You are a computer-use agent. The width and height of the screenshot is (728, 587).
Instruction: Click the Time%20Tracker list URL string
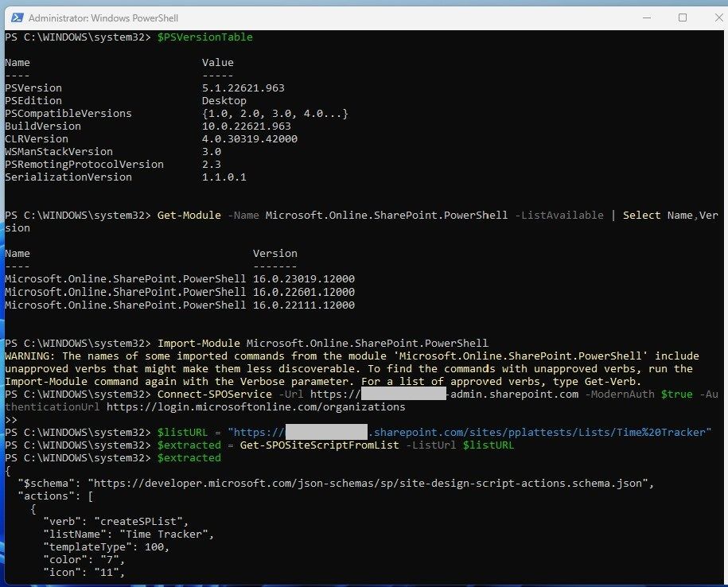click(469, 433)
